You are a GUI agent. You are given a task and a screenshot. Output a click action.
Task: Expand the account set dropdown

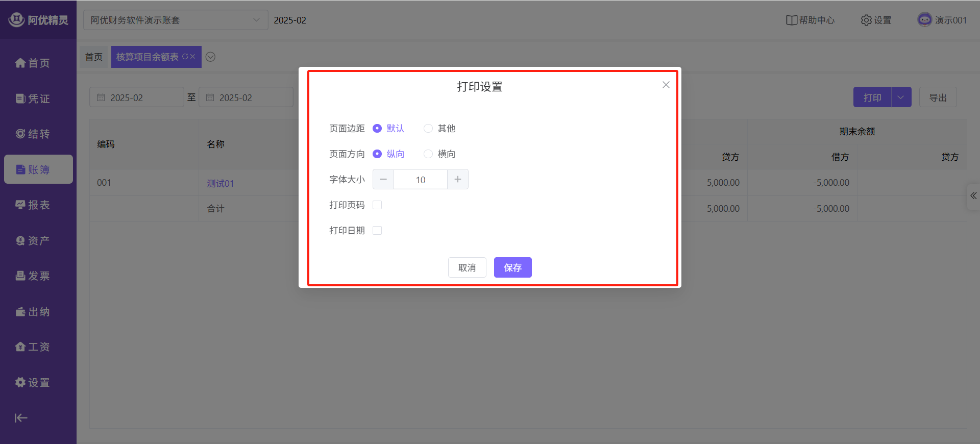256,20
